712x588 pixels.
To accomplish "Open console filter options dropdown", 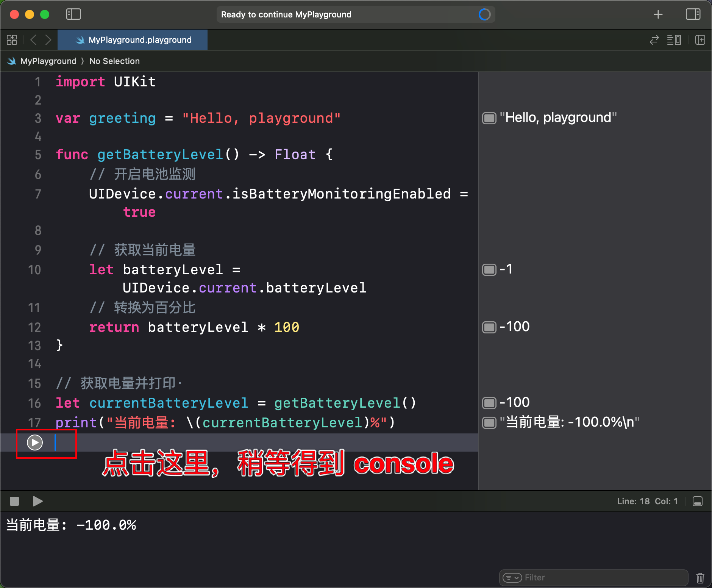I will point(512,577).
